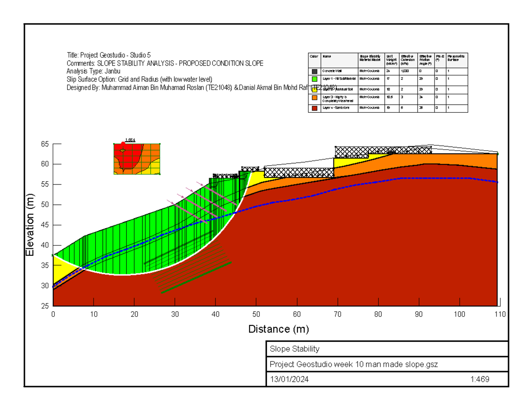
Task: Select the Slope Stability title block
Action: 294,349
